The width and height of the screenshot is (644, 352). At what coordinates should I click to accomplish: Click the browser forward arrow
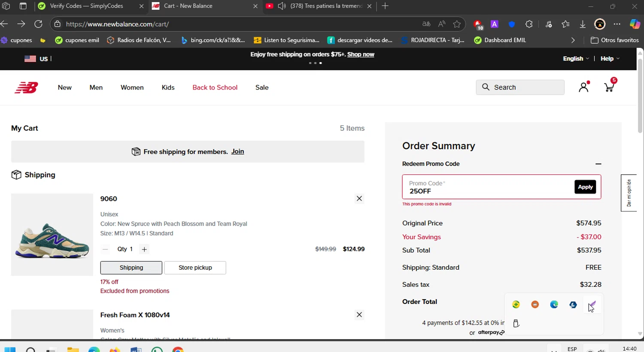tap(21, 24)
